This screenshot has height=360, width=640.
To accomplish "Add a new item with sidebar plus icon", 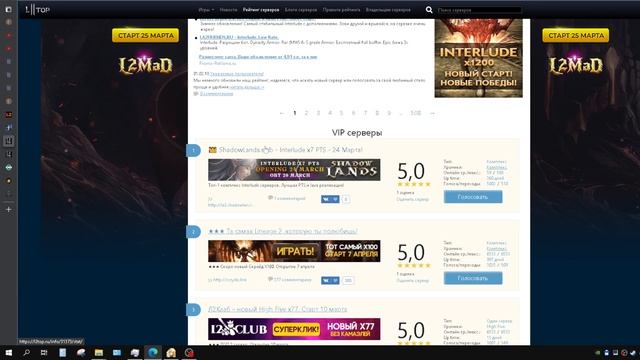I will (x=9, y=209).
